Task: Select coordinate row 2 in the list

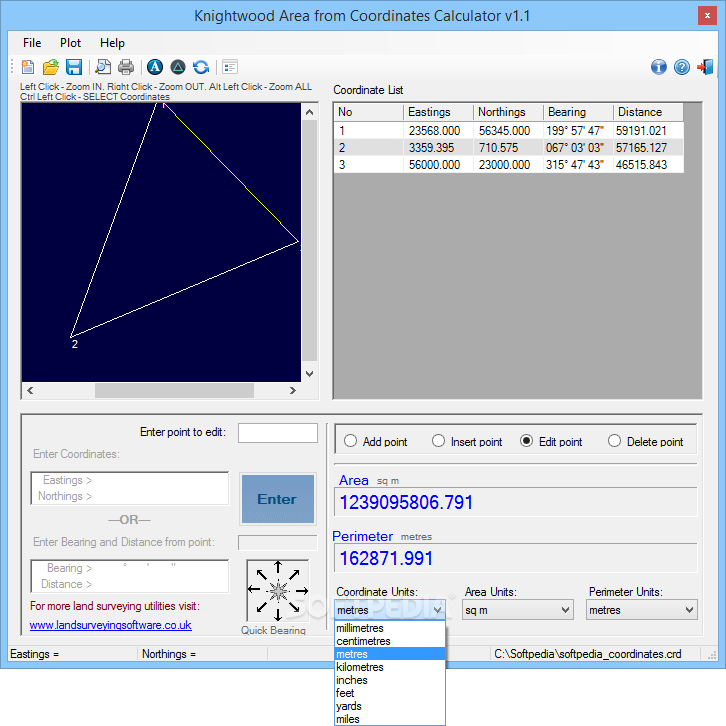Action: pyautogui.click(x=508, y=148)
